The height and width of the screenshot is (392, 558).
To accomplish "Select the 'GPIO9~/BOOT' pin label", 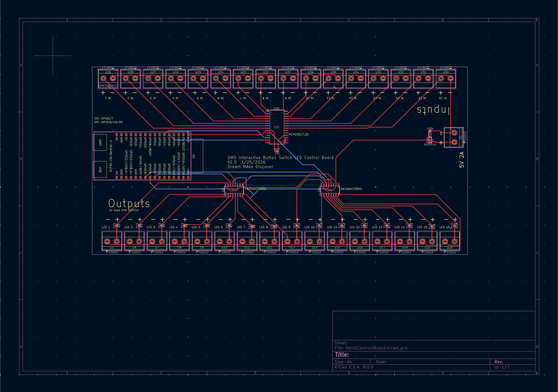I will (140, 165).
